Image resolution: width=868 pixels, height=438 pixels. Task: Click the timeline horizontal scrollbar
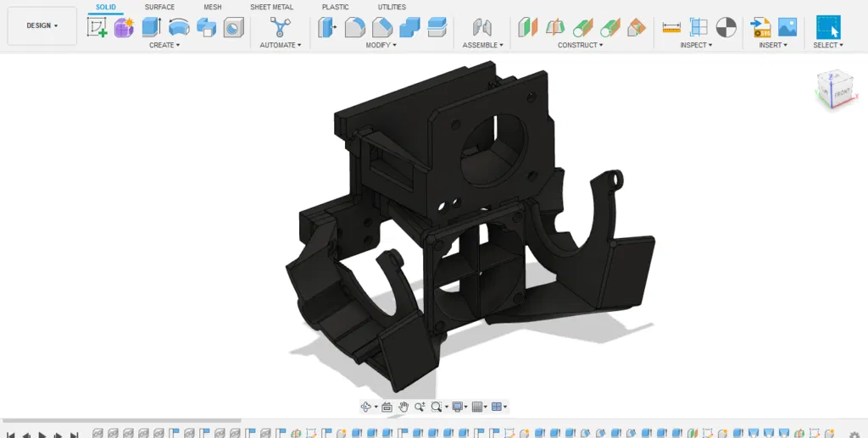click(122, 421)
